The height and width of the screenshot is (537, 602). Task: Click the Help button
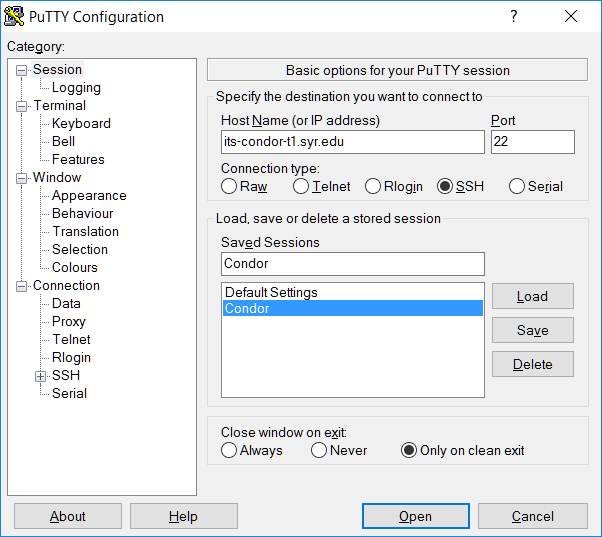[x=184, y=516]
